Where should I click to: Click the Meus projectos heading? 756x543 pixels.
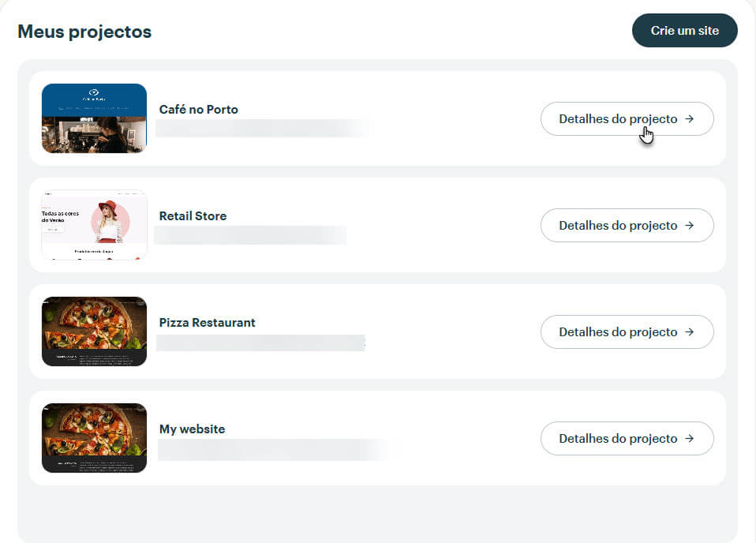(84, 32)
